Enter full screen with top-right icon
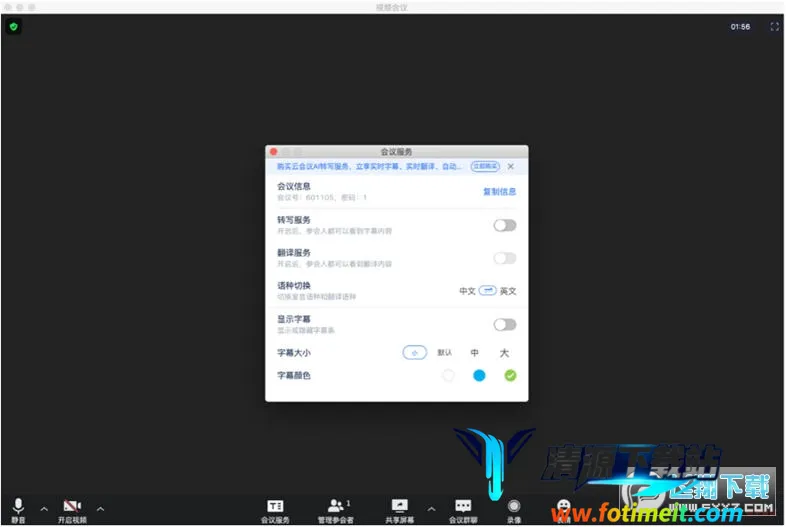786x527 pixels. (x=773, y=27)
